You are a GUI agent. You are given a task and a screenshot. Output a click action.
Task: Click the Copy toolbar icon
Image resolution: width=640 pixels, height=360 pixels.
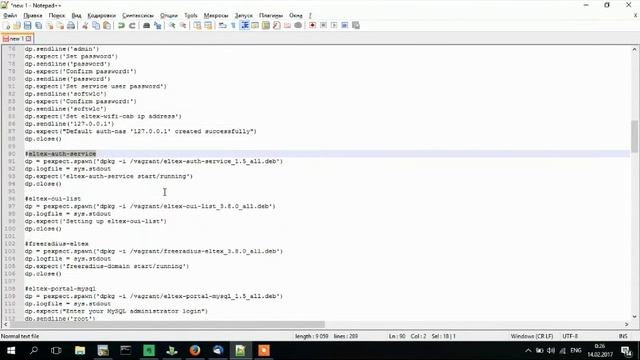96,25
